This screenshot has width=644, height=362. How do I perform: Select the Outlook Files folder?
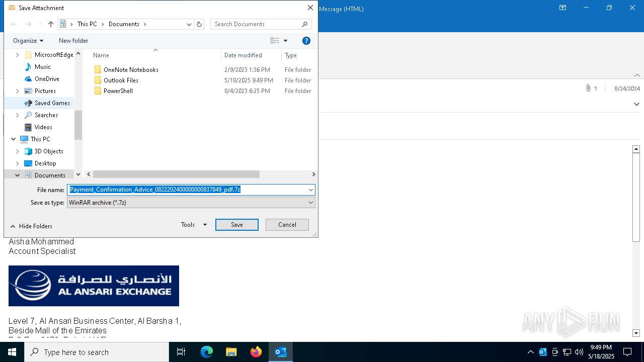tap(121, 80)
